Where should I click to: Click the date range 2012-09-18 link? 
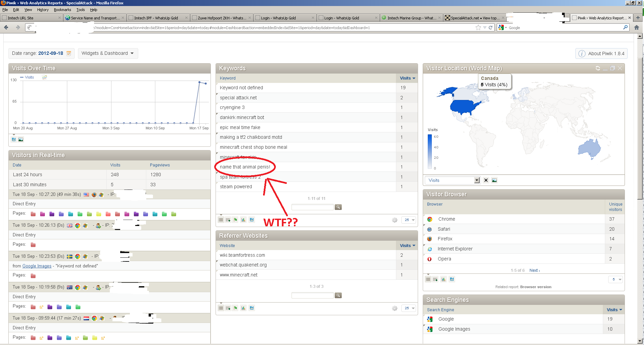(x=51, y=53)
